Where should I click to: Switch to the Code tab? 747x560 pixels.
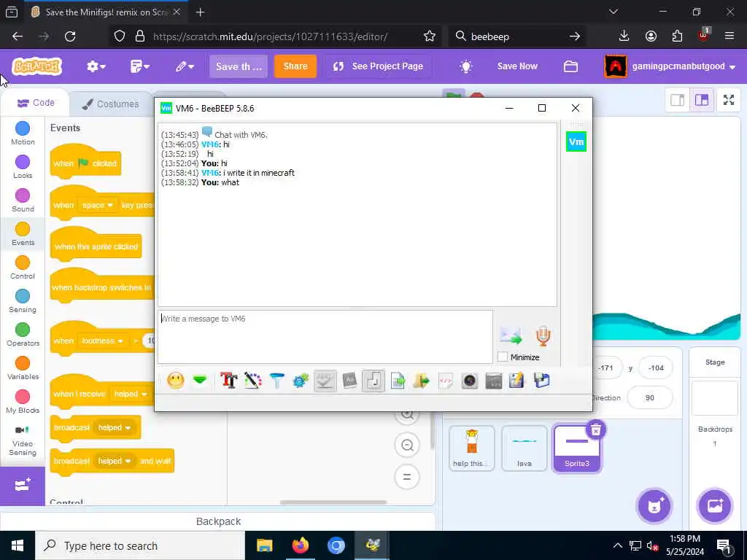pos(36,103)
